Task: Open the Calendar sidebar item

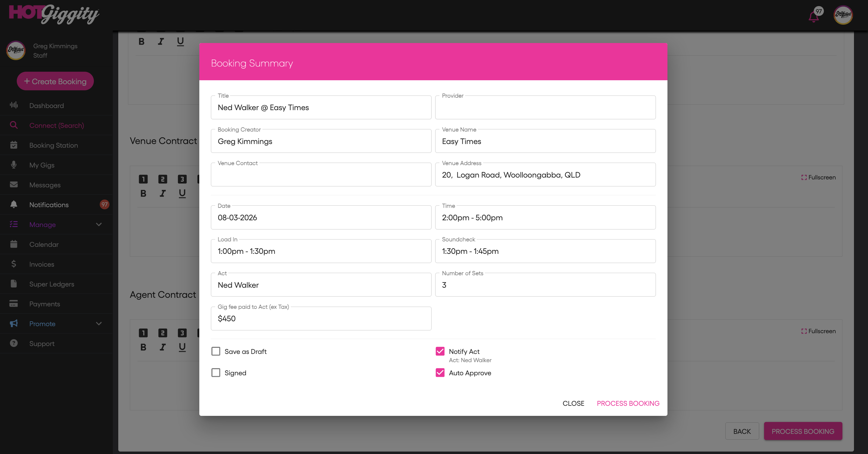Action: (x=44, y=244)
